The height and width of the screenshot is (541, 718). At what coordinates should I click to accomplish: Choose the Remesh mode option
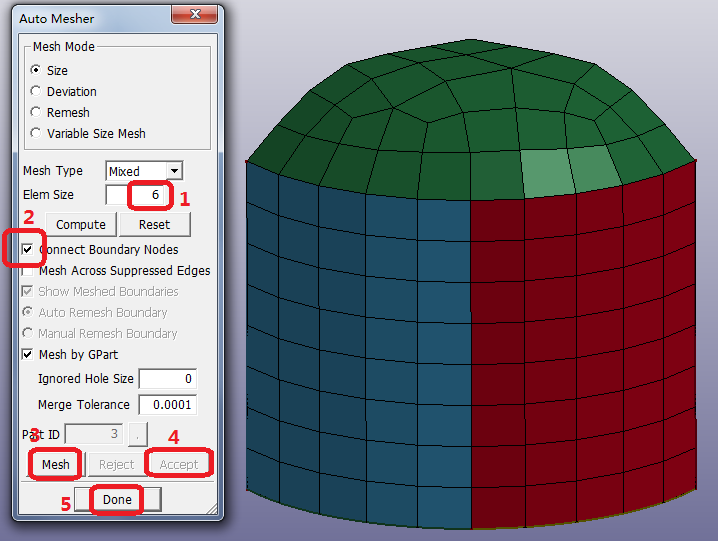pyautogui.click(x=36, y=113)
